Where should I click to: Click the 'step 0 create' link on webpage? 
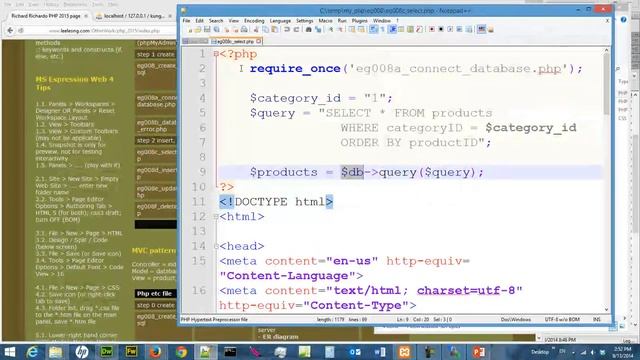[156, 305]
